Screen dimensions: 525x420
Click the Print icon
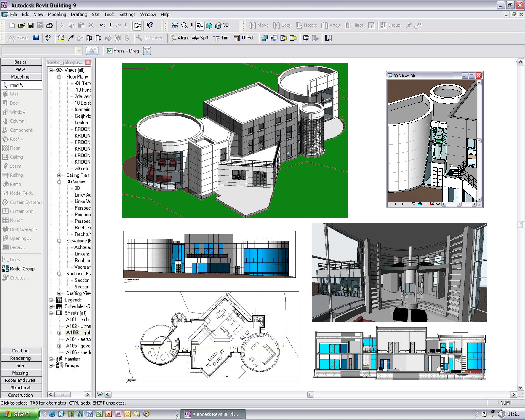pyautogui.click(x=50, y=25)
